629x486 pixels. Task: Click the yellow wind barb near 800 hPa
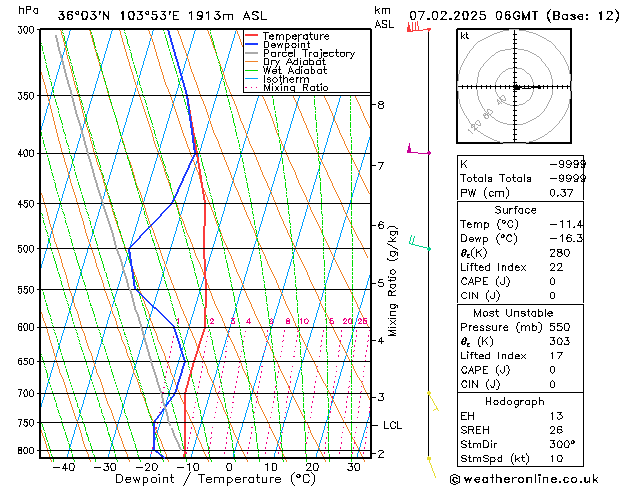click(431, 463)
